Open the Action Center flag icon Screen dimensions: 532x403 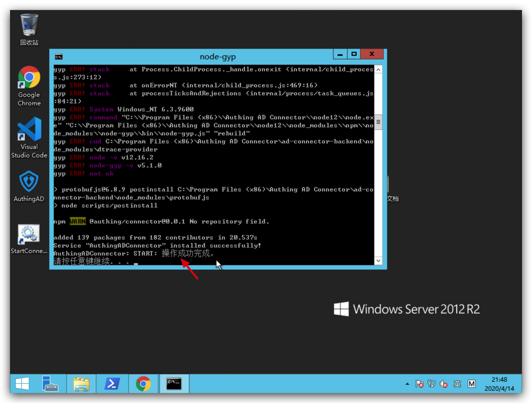[x=419, y=384]
